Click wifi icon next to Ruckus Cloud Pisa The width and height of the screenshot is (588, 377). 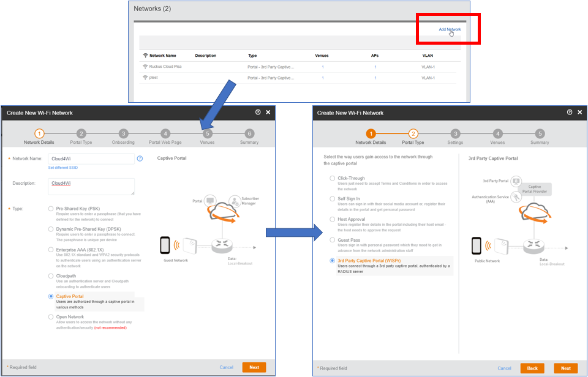pyautogui.click(x=145, y=66)
